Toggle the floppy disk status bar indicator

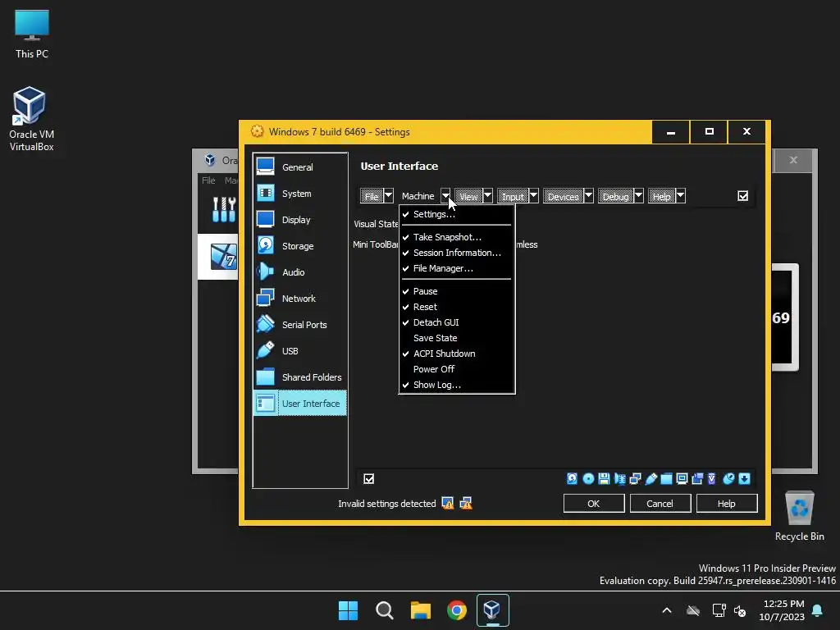tap(604, 478)
